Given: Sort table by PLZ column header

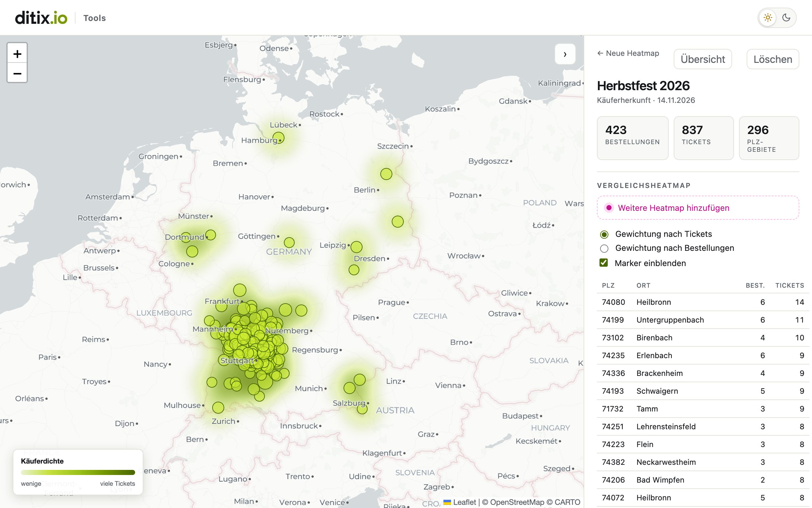Looking at the screenshot, I should [608, 285].
